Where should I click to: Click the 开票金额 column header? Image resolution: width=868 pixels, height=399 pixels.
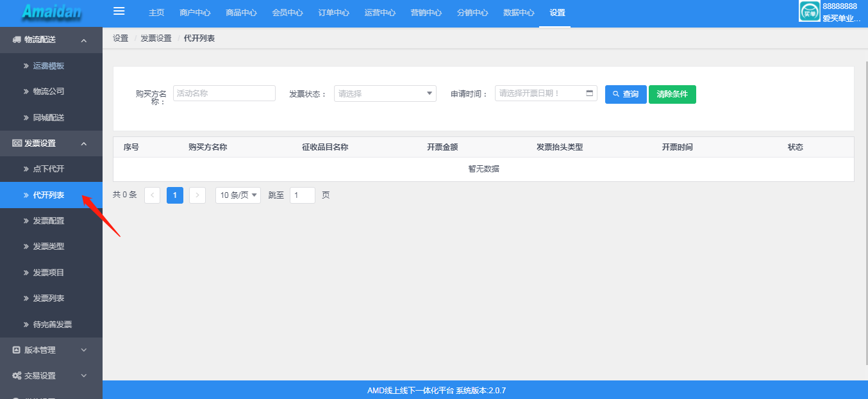(x=442, y=147)
